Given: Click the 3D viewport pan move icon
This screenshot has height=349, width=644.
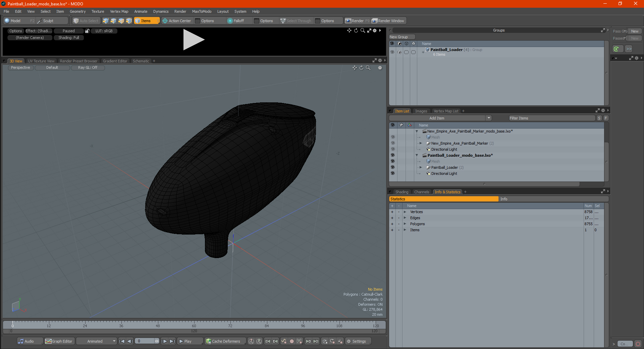Looking at the screenshot, I should (x=355, y=68).
